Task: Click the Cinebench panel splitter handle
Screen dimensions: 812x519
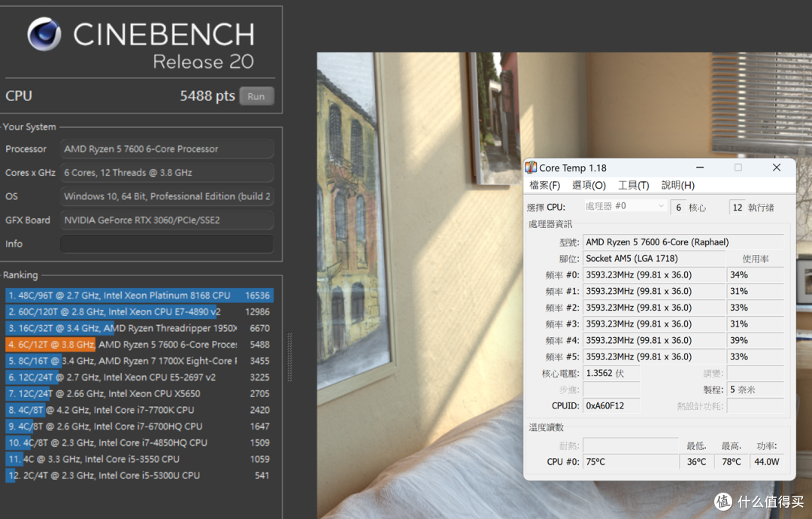Action: pos(289,357)
